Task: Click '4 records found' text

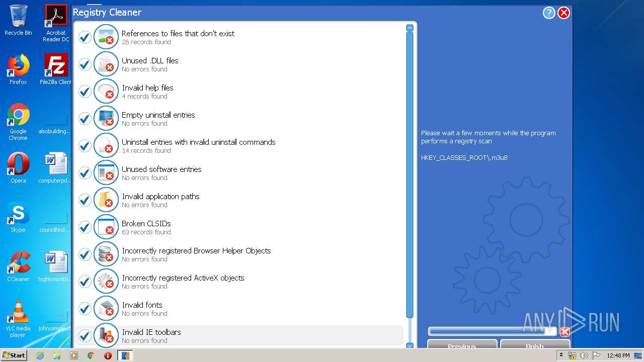Action: (x=145, y=97)
